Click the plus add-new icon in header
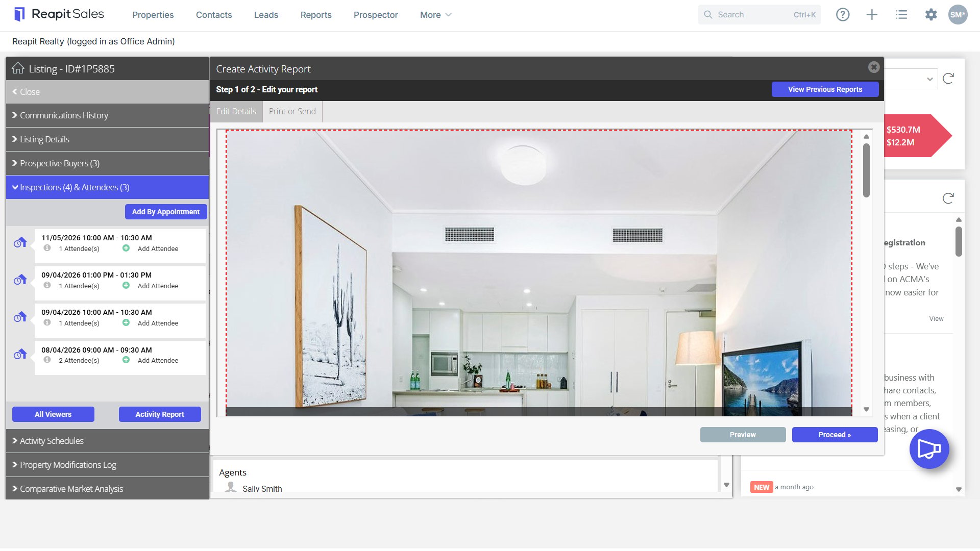This screenshot has height=551, width=980. pos(872,15)
